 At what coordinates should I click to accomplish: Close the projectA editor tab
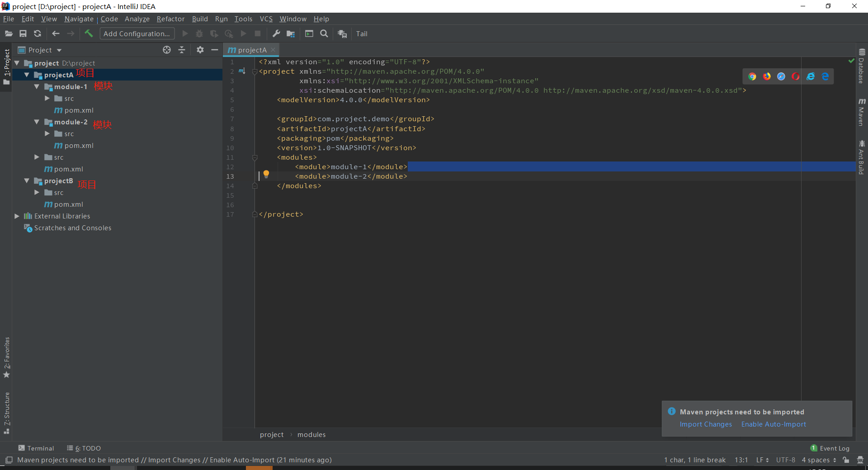(273, 50)
